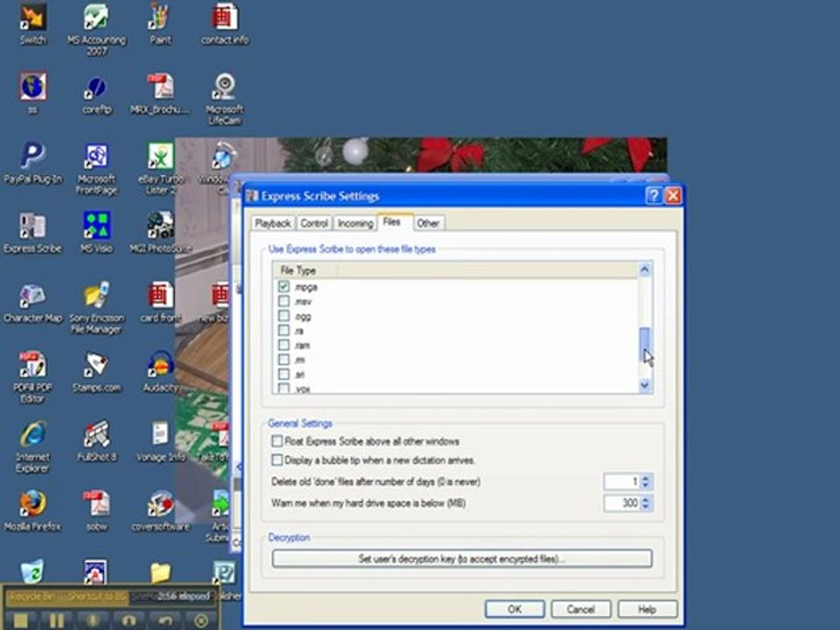This screenshot has height=630, width=840.
Task: Open the MRX_Brochu PDF icon
Action: click(x=160, y=94)
